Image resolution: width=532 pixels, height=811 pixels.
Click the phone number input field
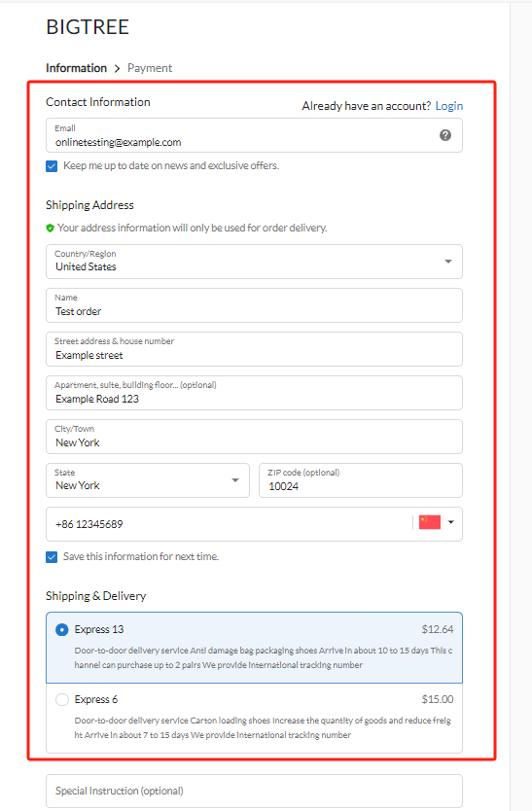pos(229,524)
